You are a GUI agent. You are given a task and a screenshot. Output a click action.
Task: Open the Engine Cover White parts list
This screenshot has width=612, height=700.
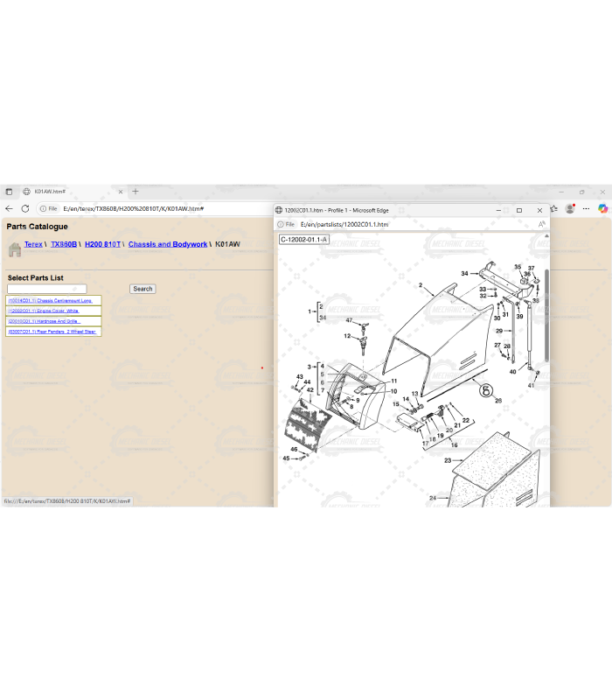point(44,311)
